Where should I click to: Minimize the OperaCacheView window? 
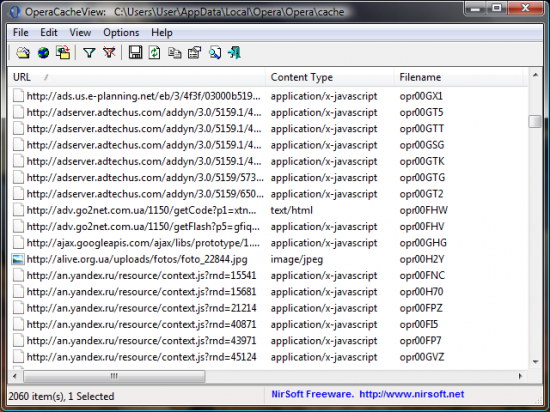[476, 8]
